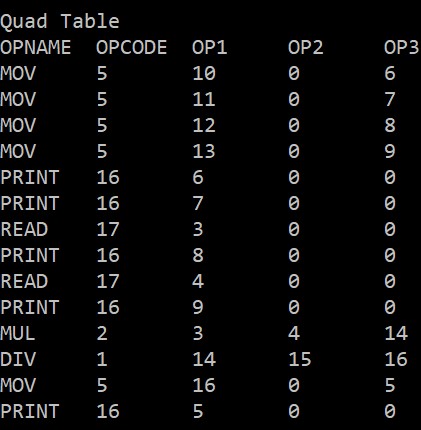
Task: Click opcode 2 in the MUL row
Action: 102,333
